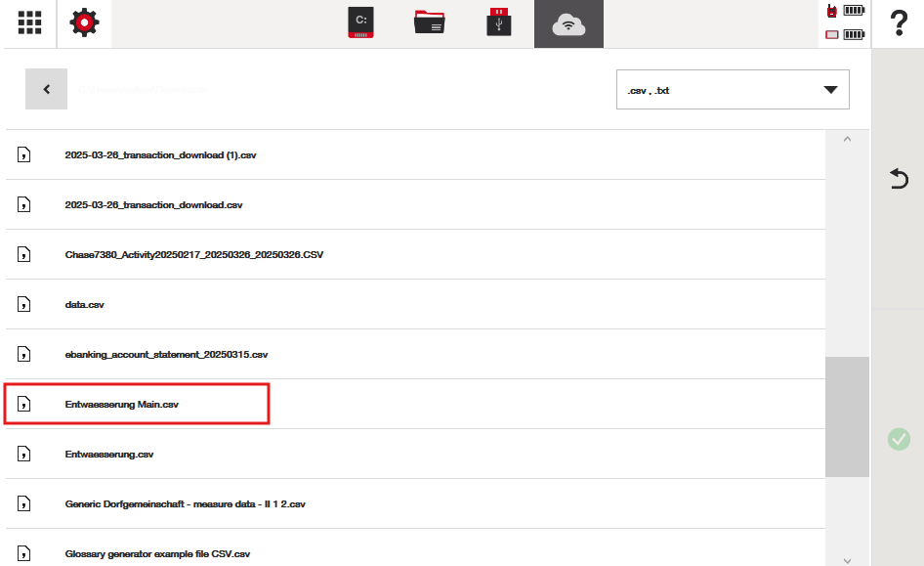Expand the .csv, .txt file filter dropdown
924x566 pixels.
(x=733, y=90)
